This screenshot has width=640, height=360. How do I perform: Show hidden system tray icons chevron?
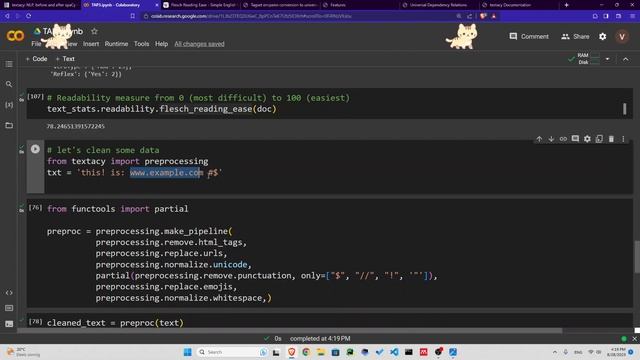(555, 352)
